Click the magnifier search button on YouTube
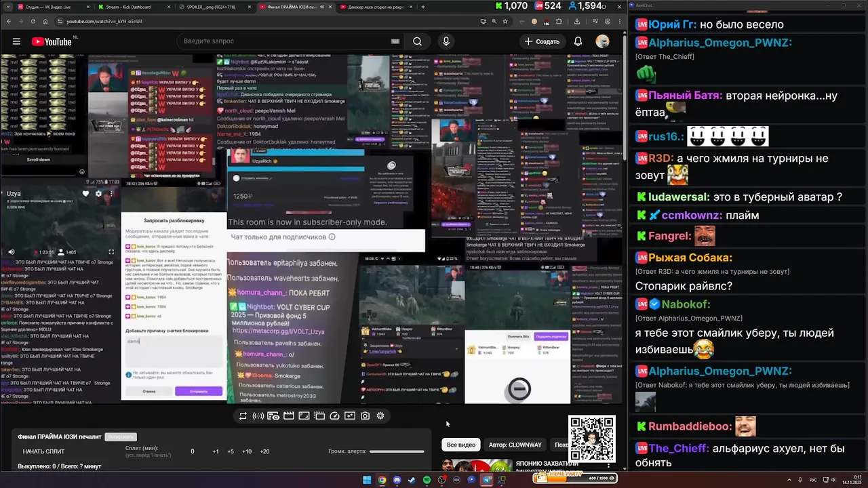Screen dimensions: 868x488 point(418,41)
